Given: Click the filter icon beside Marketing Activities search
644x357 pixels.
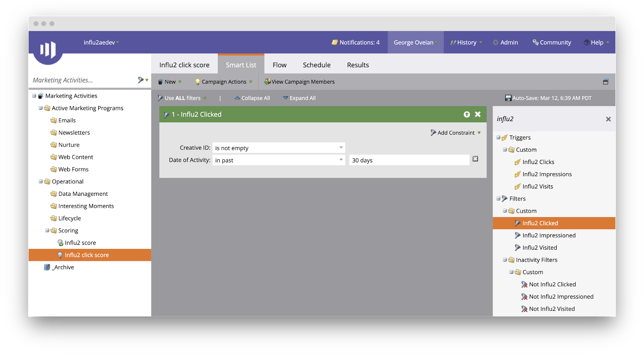Looking at the screenshot, I should (x=141, y=80).
